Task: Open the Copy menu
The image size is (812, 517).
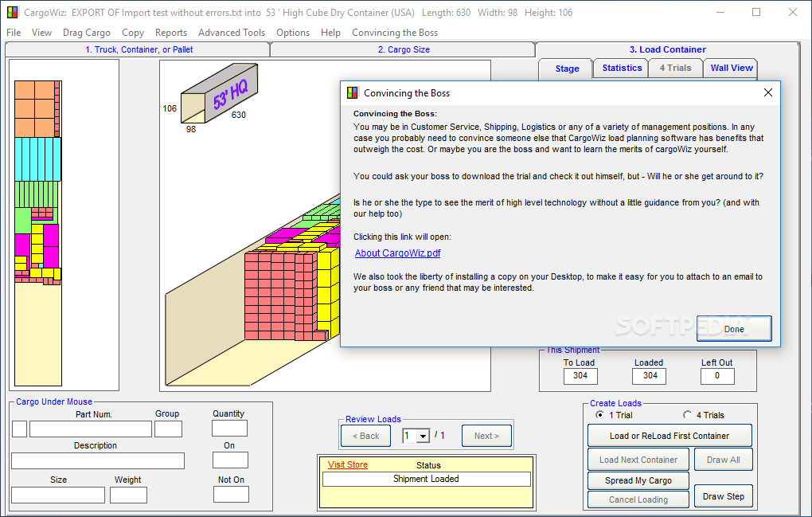Action: (x=133, y=33)
